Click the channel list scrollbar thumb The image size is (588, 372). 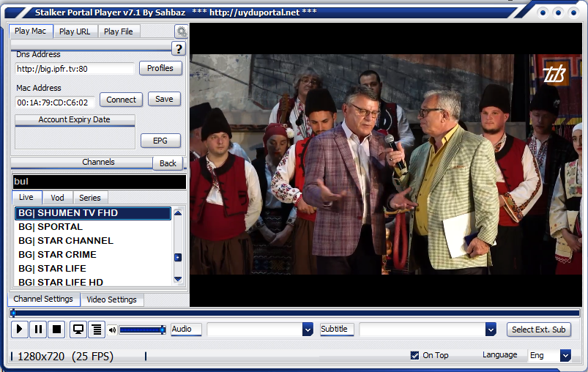[178, 258]
